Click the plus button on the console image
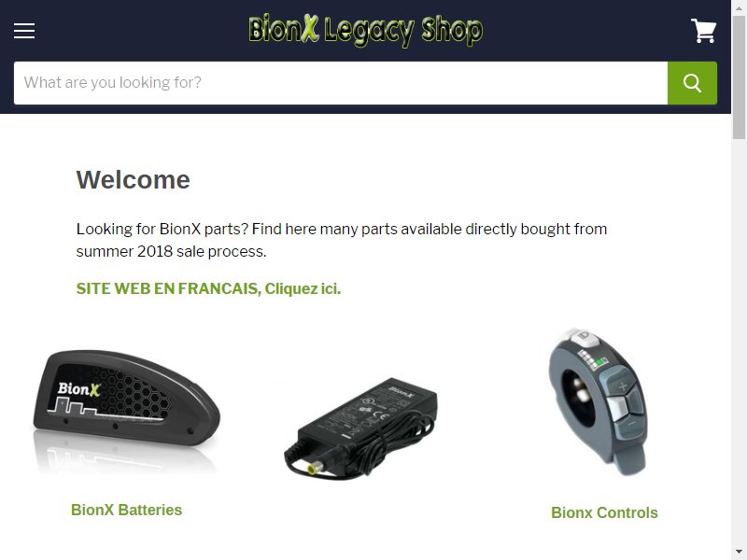 point(622,386)
